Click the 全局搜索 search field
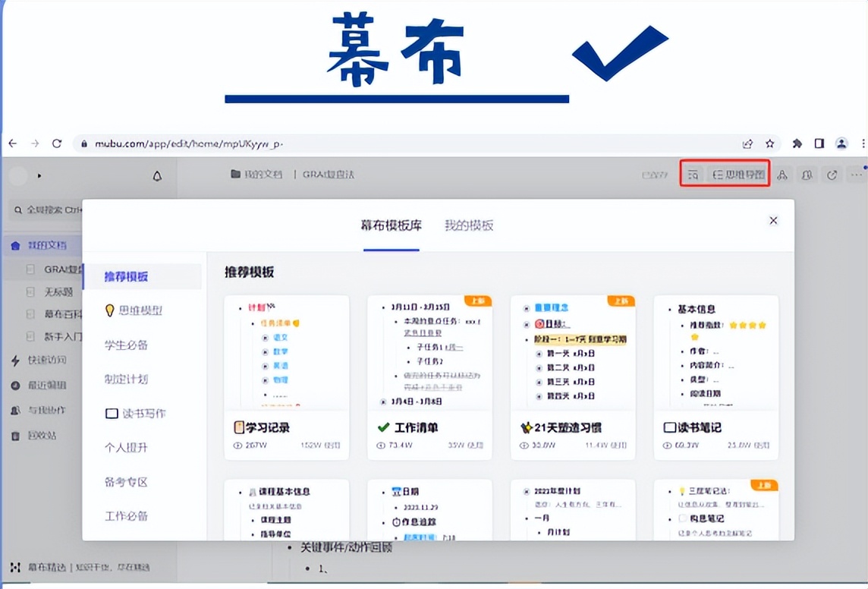 pyautogui.click(x=46, y=209)
